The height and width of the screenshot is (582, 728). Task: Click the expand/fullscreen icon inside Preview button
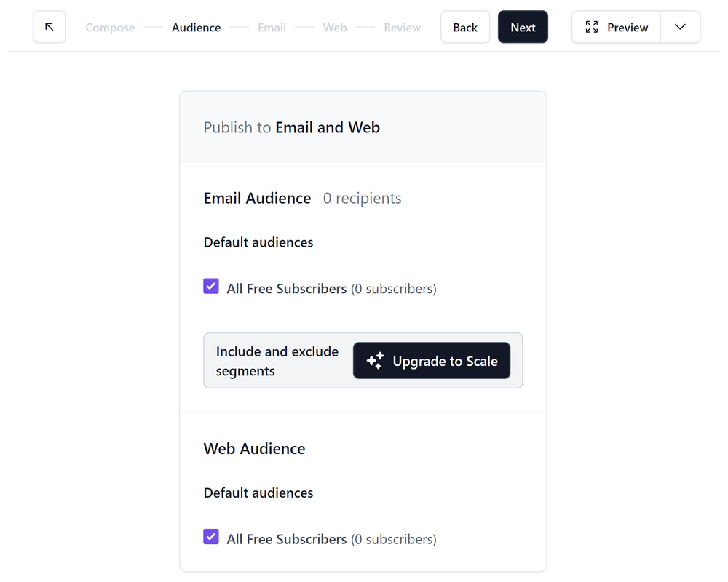(x=592, y=27)
